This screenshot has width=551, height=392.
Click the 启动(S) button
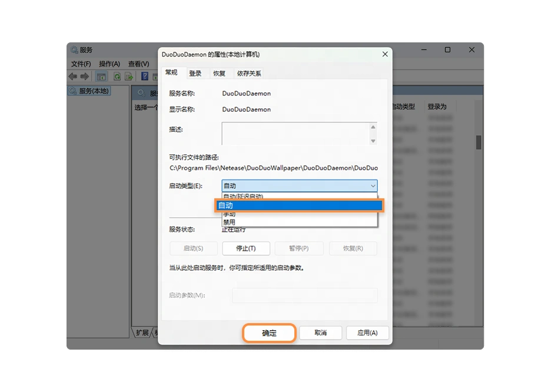tap(193, 248)
